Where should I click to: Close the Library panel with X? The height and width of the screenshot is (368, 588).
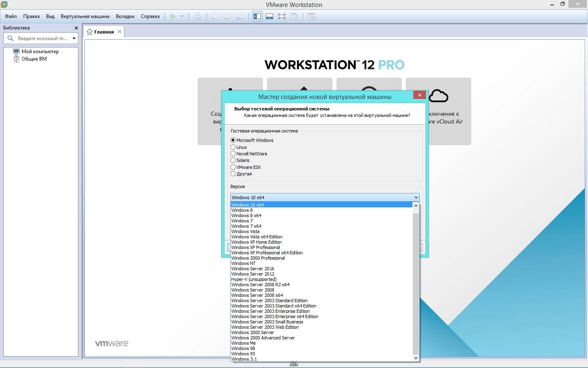[76, 28]
